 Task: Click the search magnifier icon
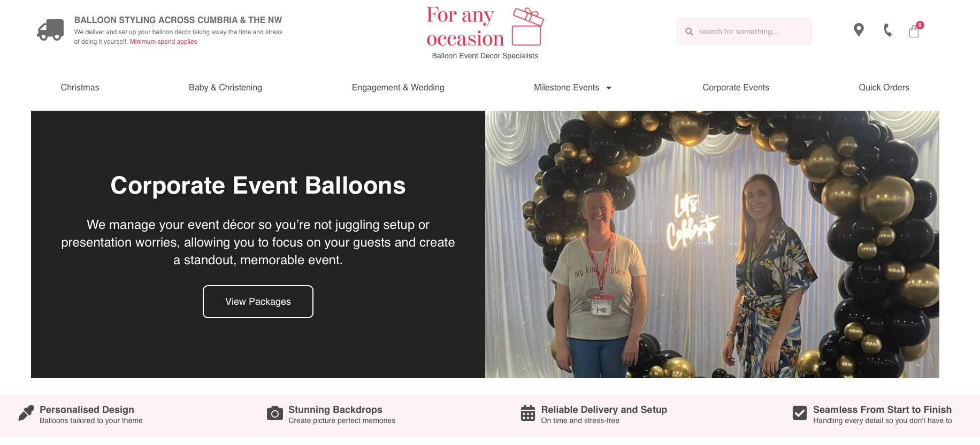[x=689, y=32]
